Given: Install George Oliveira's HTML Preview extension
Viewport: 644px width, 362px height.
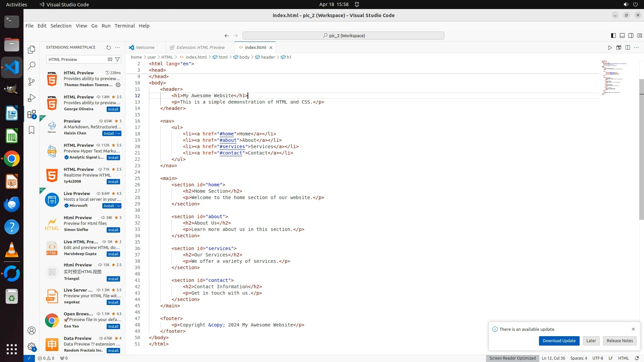Looking at the screenshot, I should coord(113,109).
